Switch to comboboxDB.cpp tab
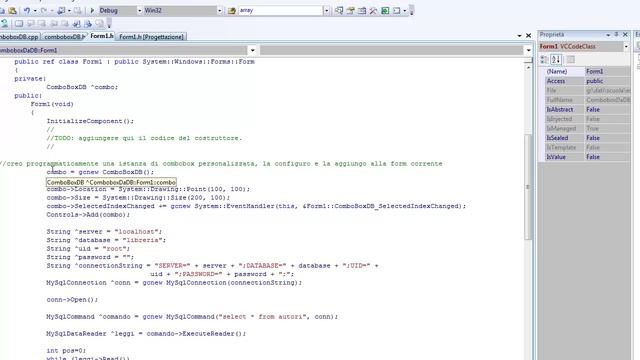The width and height of the screenshot is (640, 360). [x=20, y=37]
